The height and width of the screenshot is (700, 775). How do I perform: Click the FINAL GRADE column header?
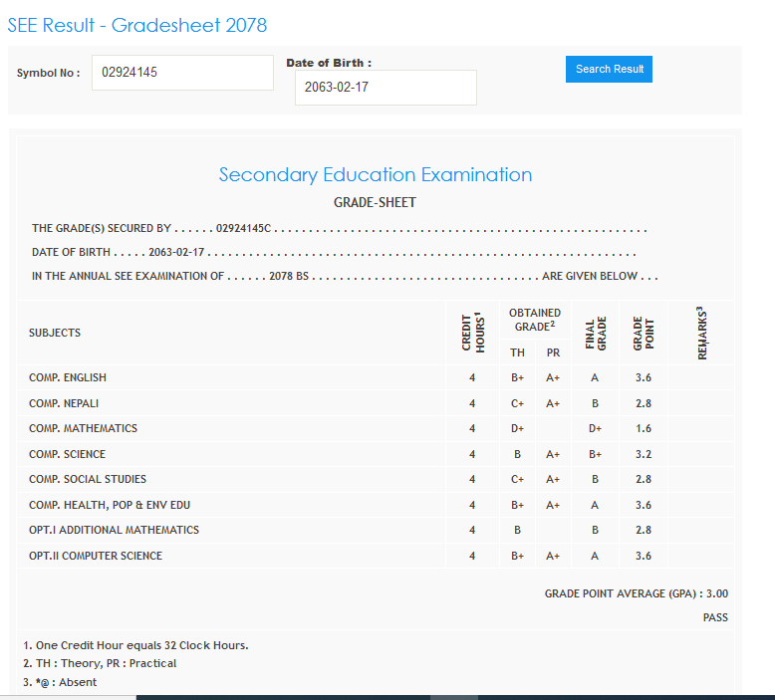596,333
